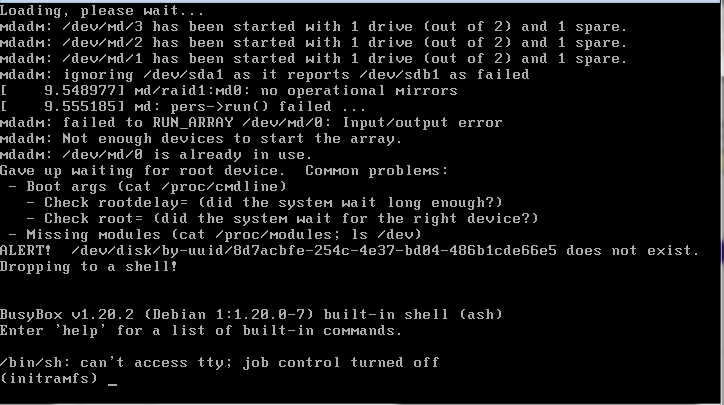Click the ALERT line with the disk UUID
This screenshot has width=724, height=405.
(x=350, y=250)
